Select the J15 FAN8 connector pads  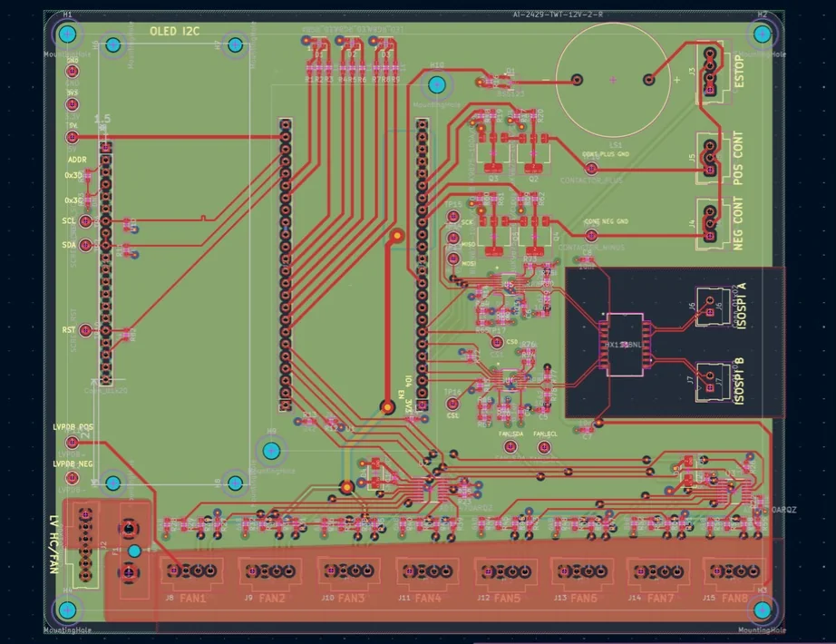734,571
